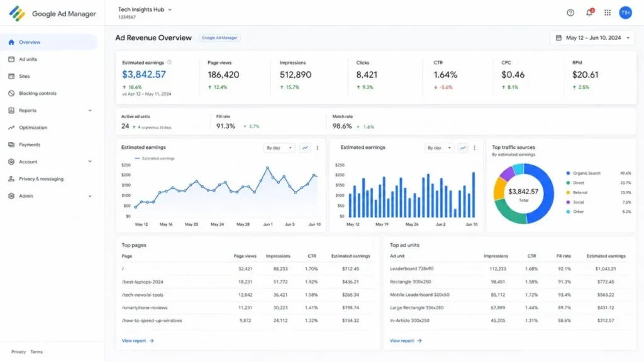Click the Rectangle 300x250 ad unit
Screen dimensions: 644x362
point(410,282)
